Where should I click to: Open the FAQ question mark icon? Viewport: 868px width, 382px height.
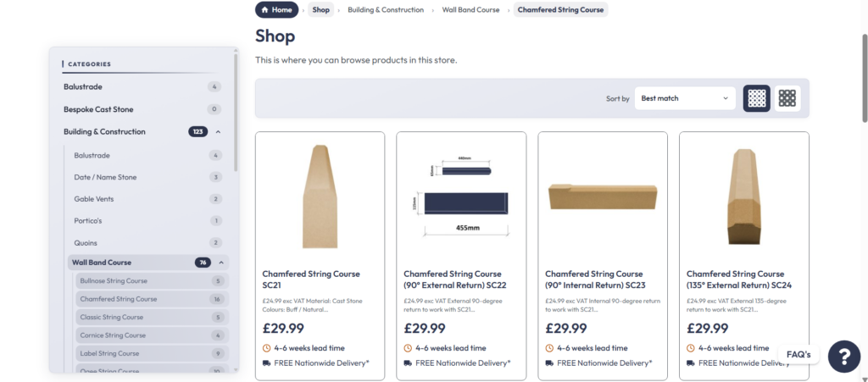pos(843,357)
